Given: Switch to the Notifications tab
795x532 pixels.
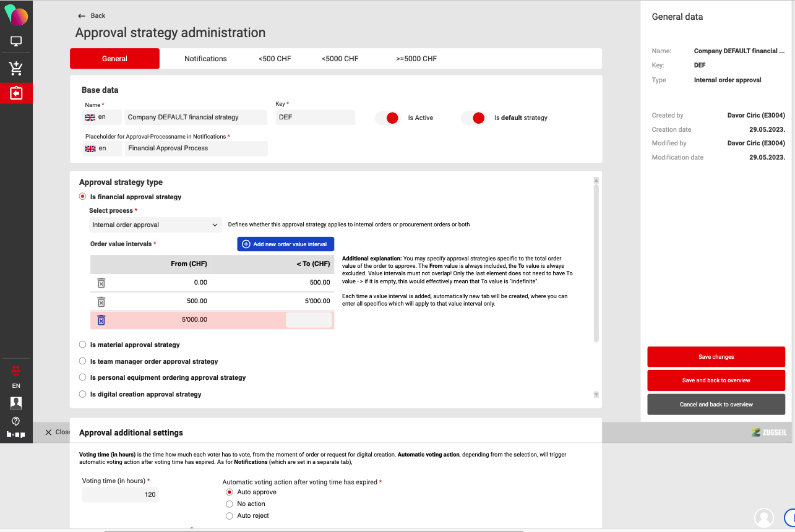Looking at the screenshot, I should [205, 59].
